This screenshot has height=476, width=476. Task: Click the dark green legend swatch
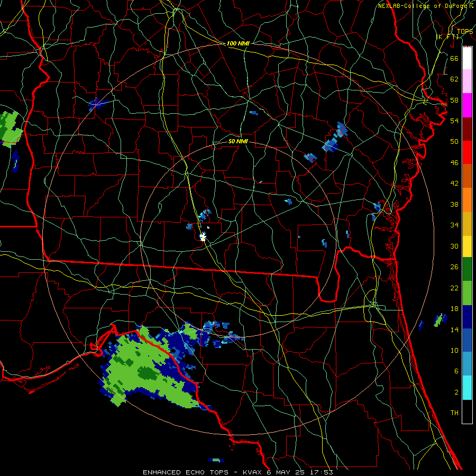(x=467, y=269)
